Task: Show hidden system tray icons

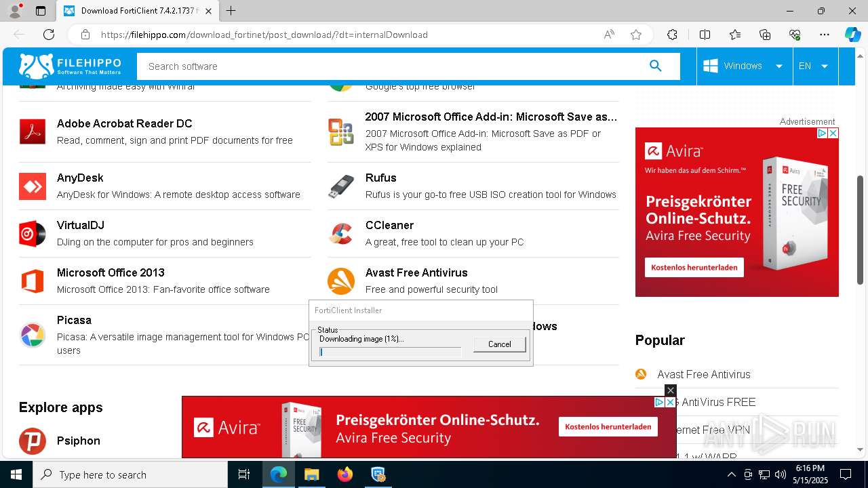Action: click(731, 474)
